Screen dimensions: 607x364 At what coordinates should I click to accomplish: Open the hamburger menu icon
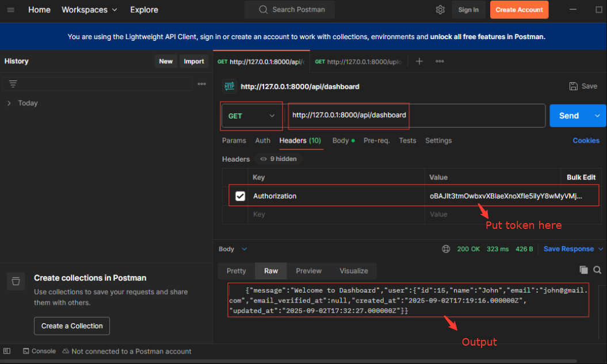pyautogui.click(x=10, y=10)
